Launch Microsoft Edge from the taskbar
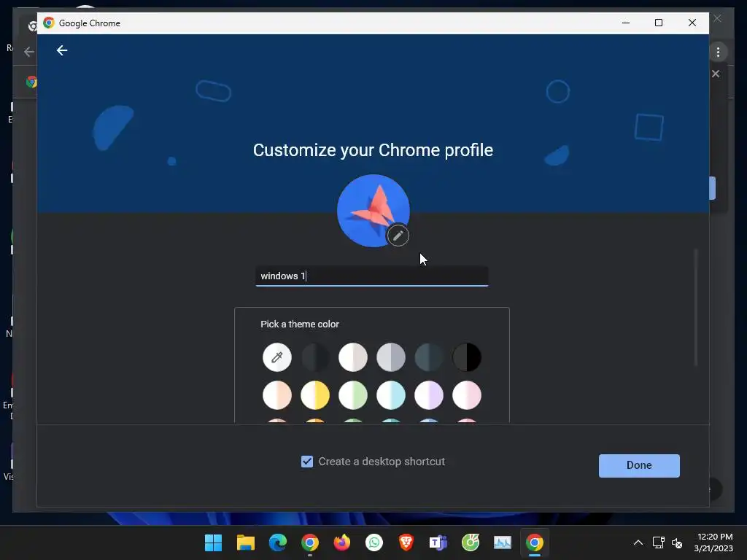Viewport: 747px width, 560px height. 278,542
